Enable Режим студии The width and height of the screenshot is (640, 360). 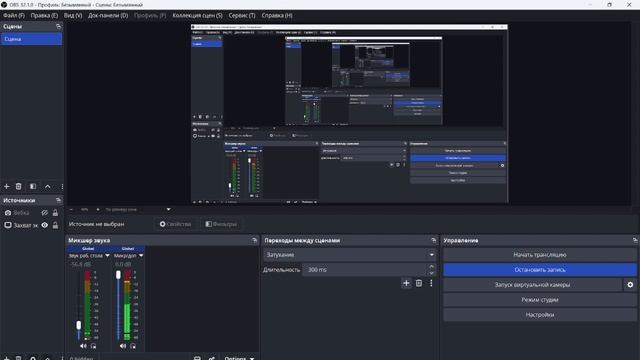540,300
